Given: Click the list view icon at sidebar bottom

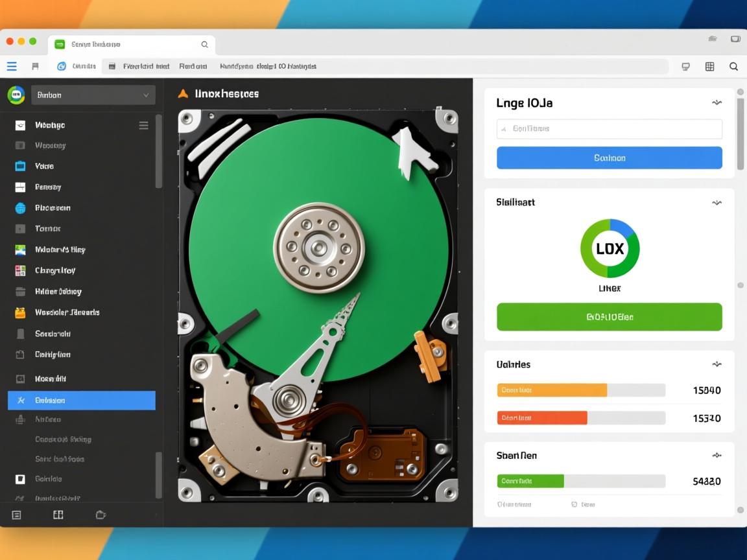Looking at the screenshot, I should 17,515.
